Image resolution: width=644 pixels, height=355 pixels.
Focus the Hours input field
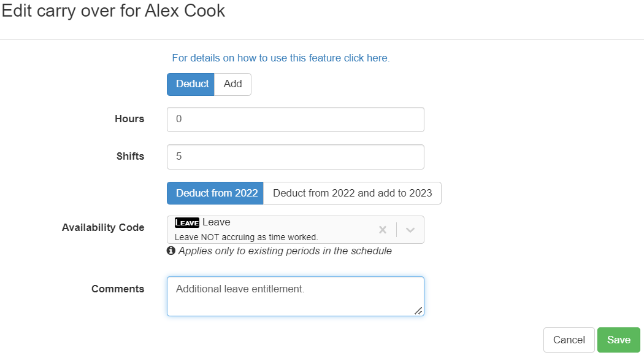(295, 119)
